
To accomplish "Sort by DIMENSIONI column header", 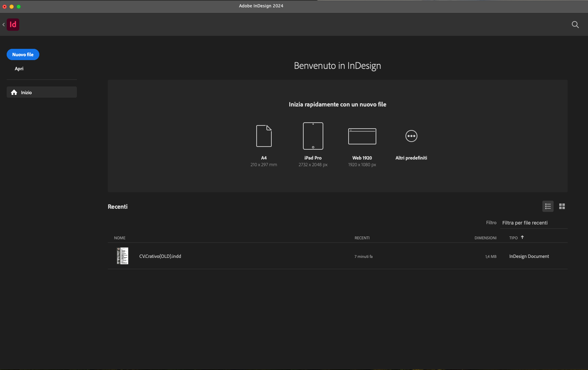I will point(485,238).
